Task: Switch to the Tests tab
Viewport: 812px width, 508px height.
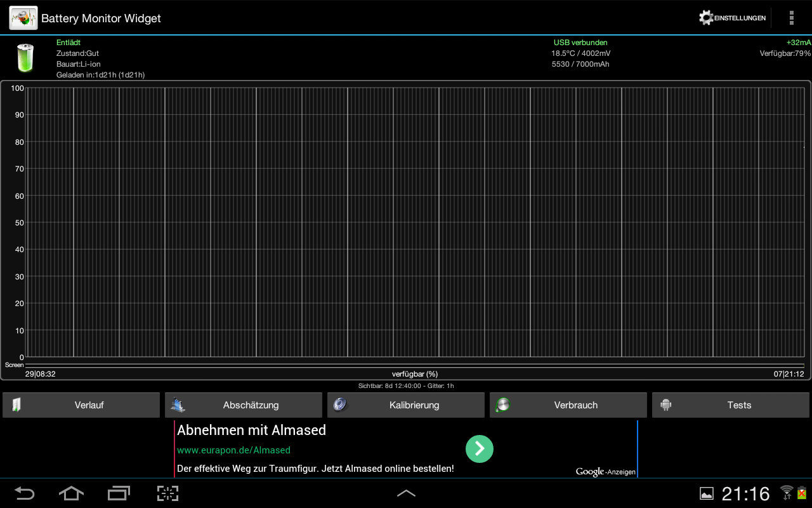Action: pyautogui.click(x=731, y=405)
